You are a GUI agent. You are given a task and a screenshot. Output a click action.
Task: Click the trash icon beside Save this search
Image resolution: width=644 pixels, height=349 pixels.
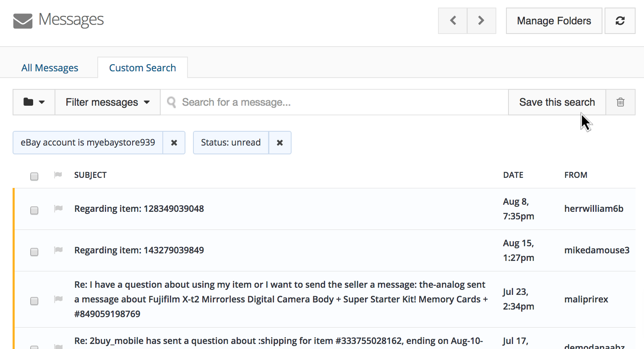620,102
